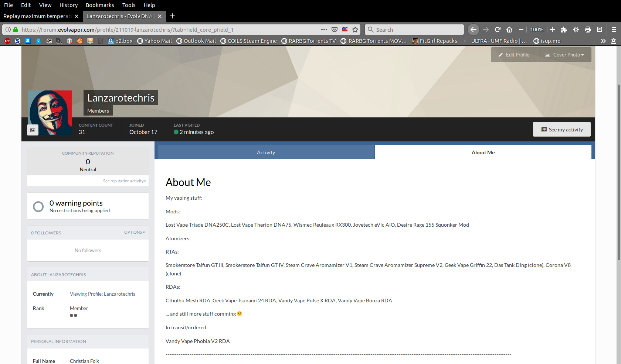The height and width of the screenshot is (364, 621).
Task: Open the Firefox hamburger menu
Action: 614,30
